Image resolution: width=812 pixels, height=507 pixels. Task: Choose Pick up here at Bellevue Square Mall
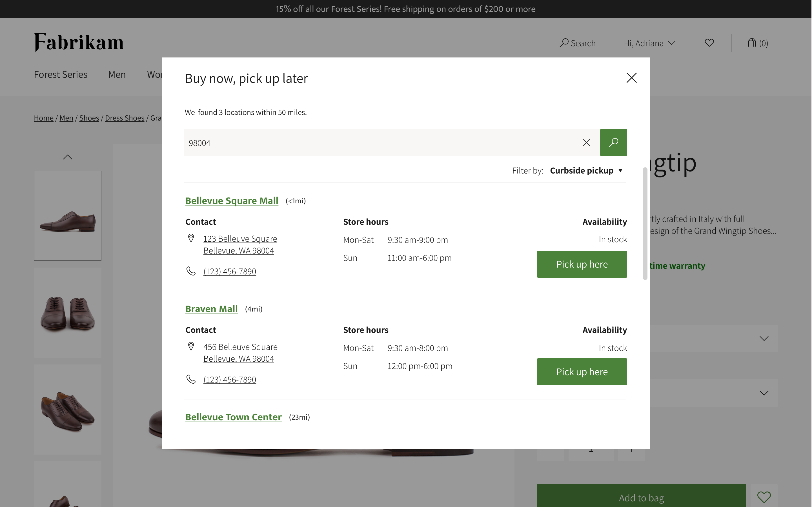coord(582,264)
